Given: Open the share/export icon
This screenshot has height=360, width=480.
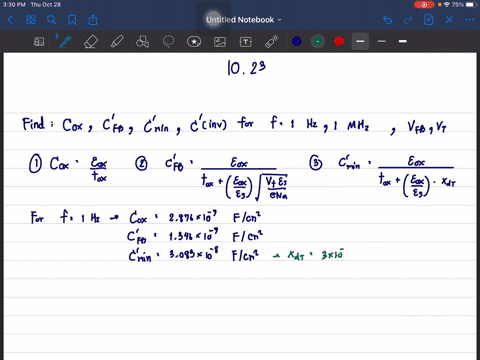Looking at the screenshot, I should [93, 20].
